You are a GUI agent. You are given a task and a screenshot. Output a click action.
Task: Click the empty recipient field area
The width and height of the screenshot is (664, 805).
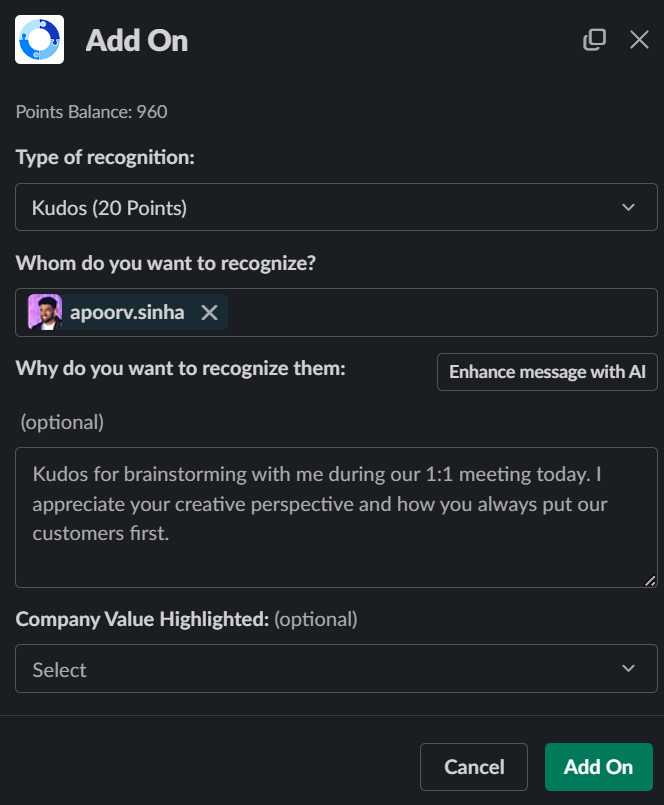(x=442, y=312)
